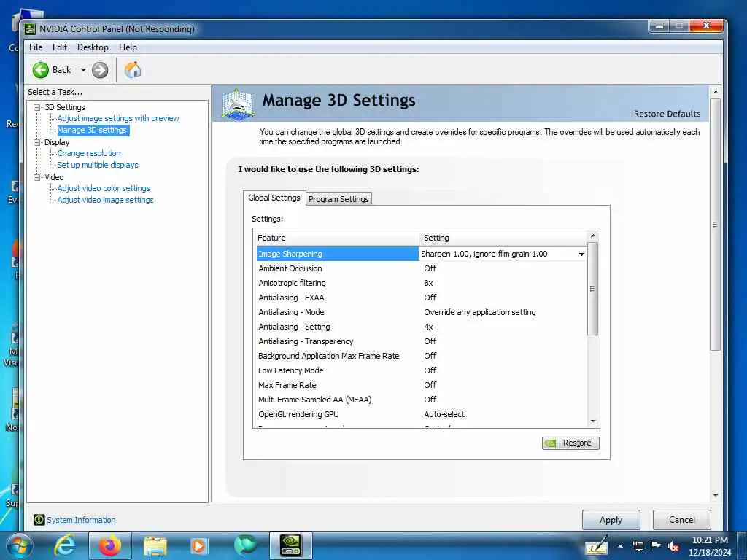
Task: Click the settings list scrollbar thumb
Action: [x=592, y=289]
